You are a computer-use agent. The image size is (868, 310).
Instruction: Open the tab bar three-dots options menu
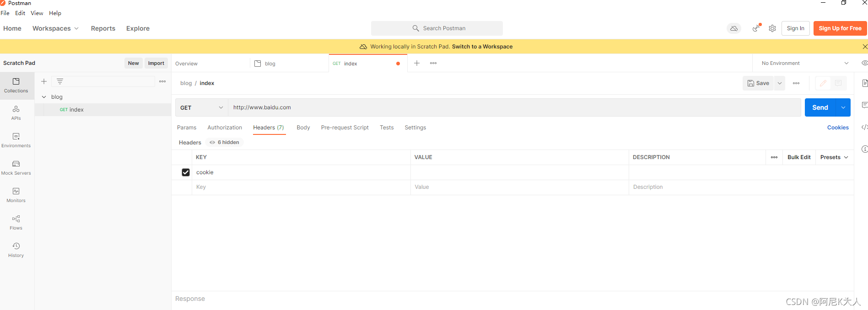[x=433, y=63]
